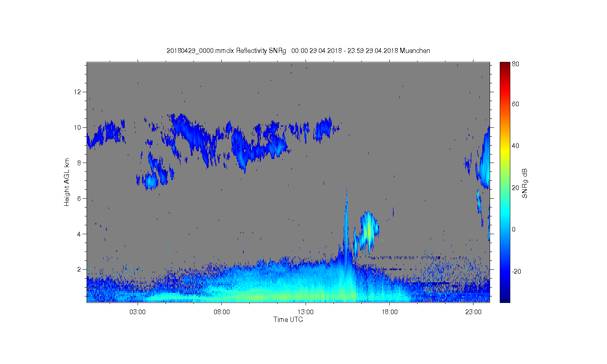This screenshot has width=607, height=364.
Task: Click the Height AGL km axis title
Action: (x=67, y=182)
